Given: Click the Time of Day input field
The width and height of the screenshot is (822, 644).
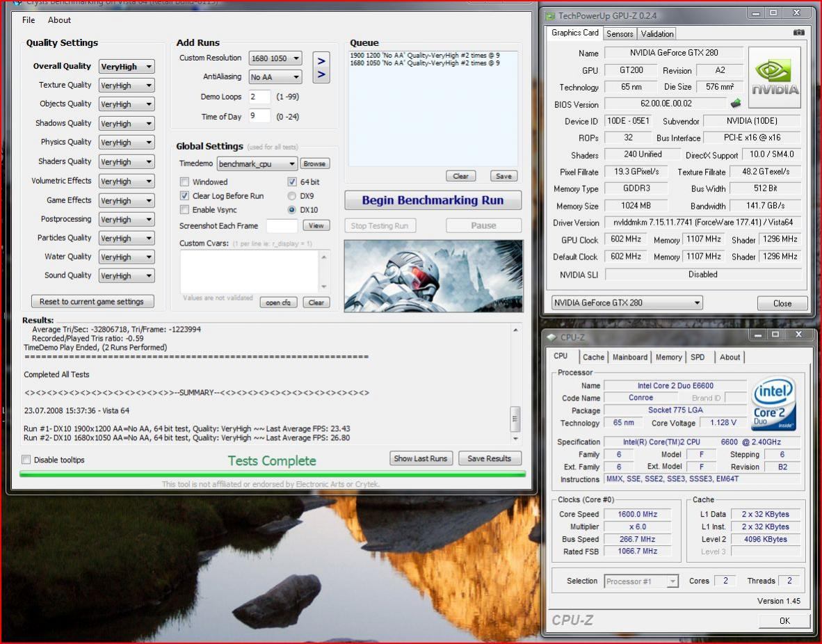Looking at the screenshot, I should click(259, 116).
